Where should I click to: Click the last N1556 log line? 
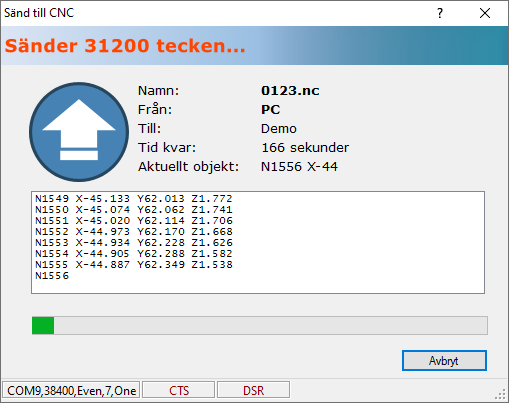(52, 276)
